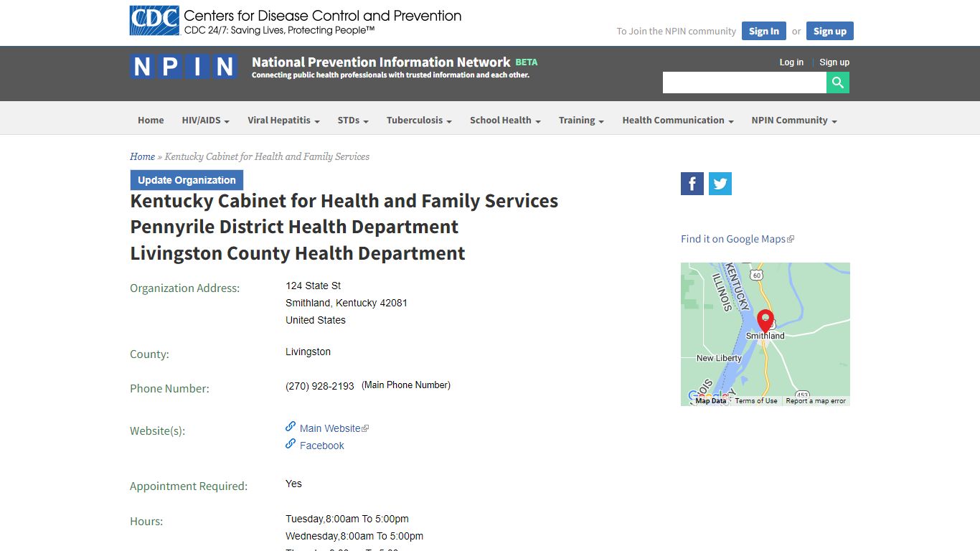
Task: Click link icon beside Facebook
Action: click(x=291, y=444)
